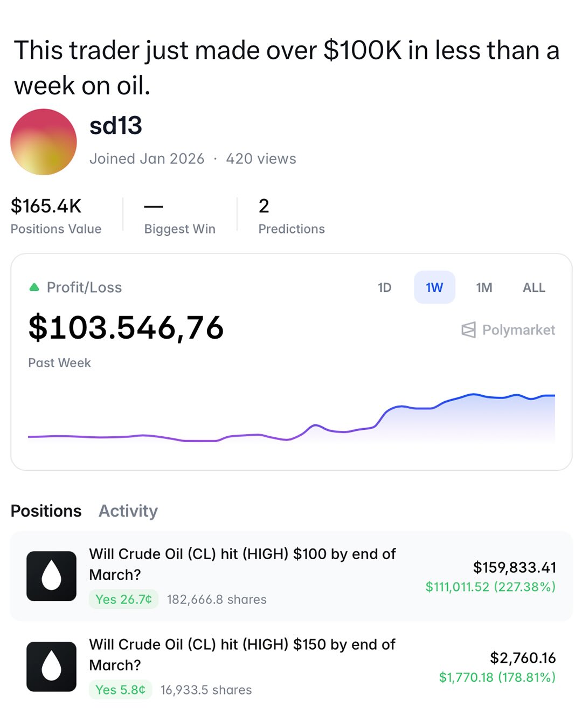Click the Polymarket logo icon
582x728 pixels.
click(x=468, y=330)
